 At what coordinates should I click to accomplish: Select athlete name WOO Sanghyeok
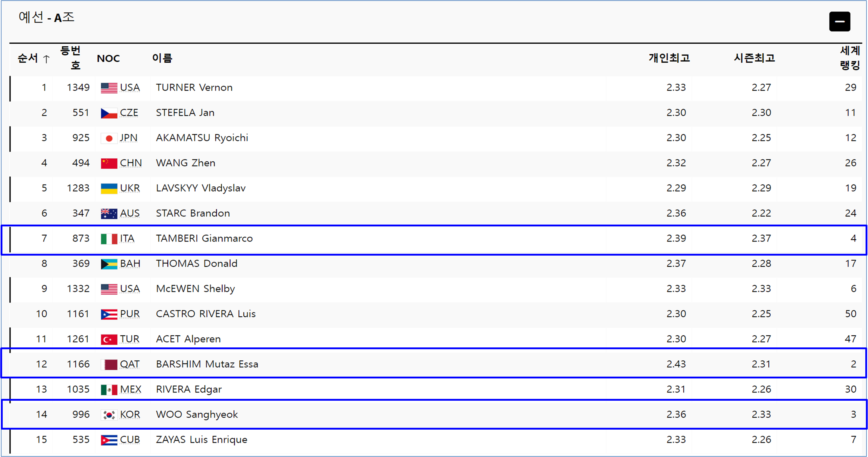[x=197, y=415]
